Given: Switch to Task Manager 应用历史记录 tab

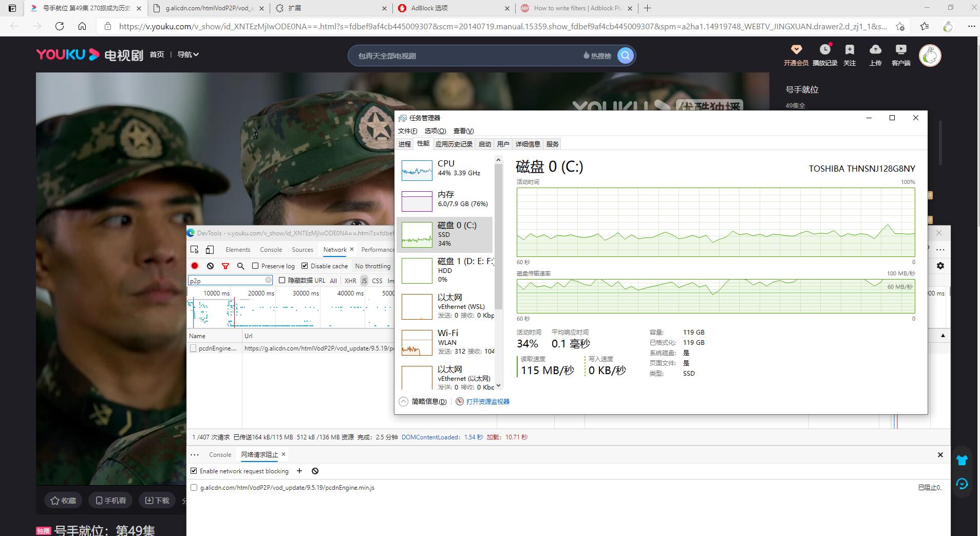Looking at the screenshot, I should 454,144.
